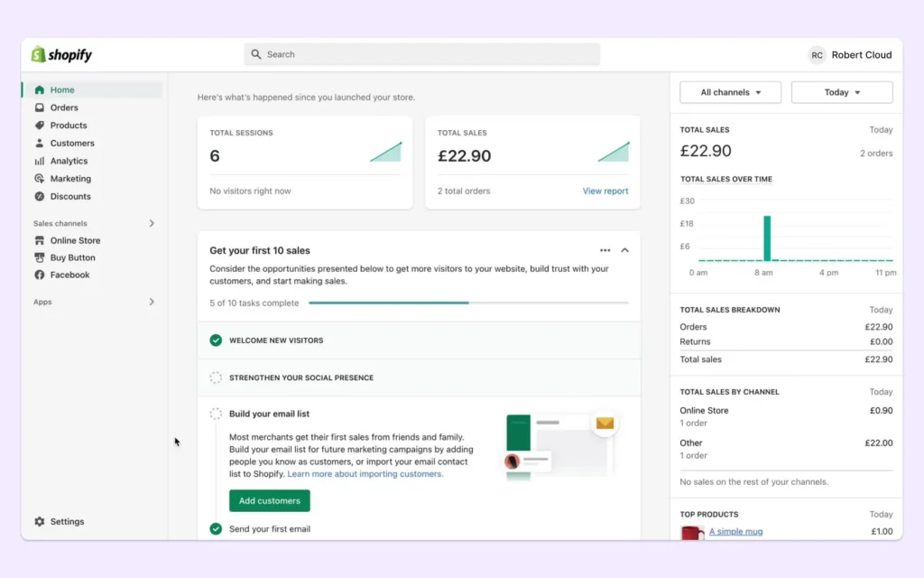Click the Buy Button icon

pos(40,257)
